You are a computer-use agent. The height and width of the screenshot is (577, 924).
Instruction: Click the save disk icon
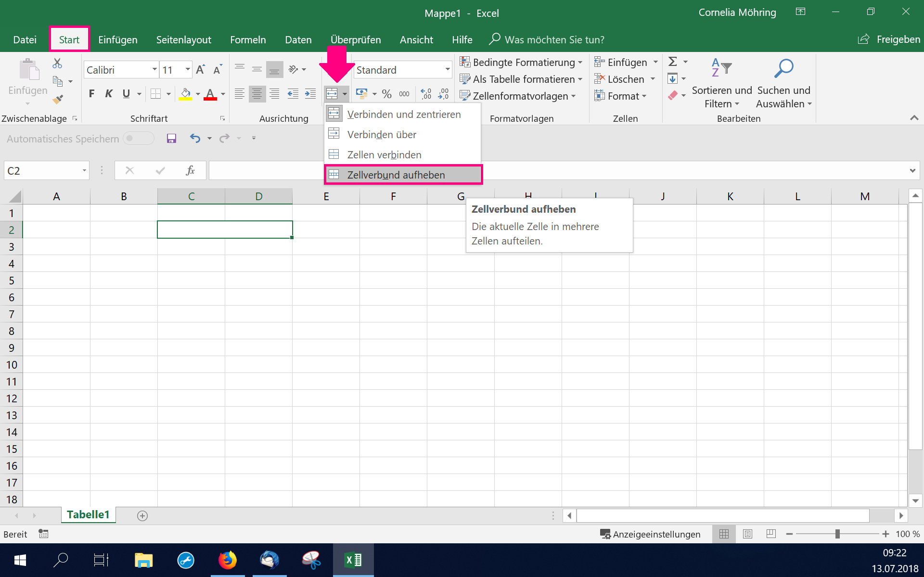(171, 139)
